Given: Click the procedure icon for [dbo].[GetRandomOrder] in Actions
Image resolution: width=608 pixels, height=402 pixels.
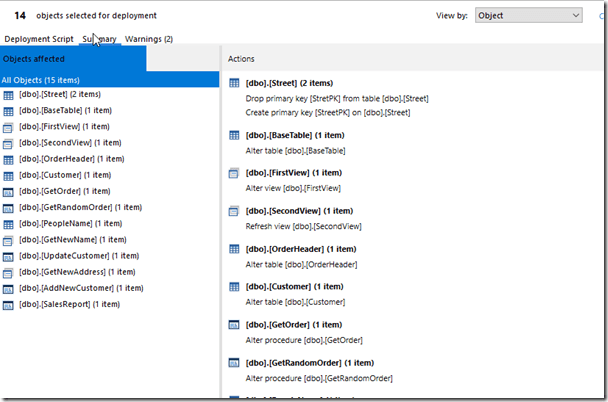Looking at the screenshot, I should pos(235,363).
